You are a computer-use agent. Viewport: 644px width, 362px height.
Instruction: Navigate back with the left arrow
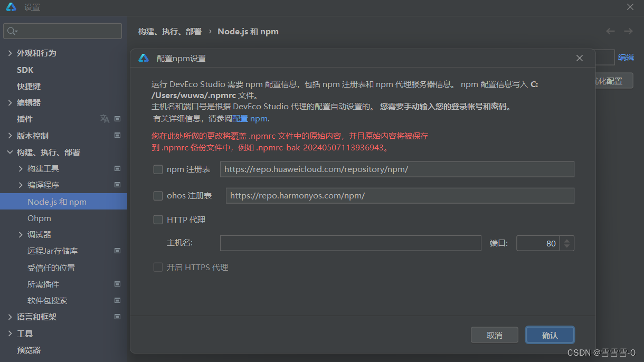[x=610, y=31]
